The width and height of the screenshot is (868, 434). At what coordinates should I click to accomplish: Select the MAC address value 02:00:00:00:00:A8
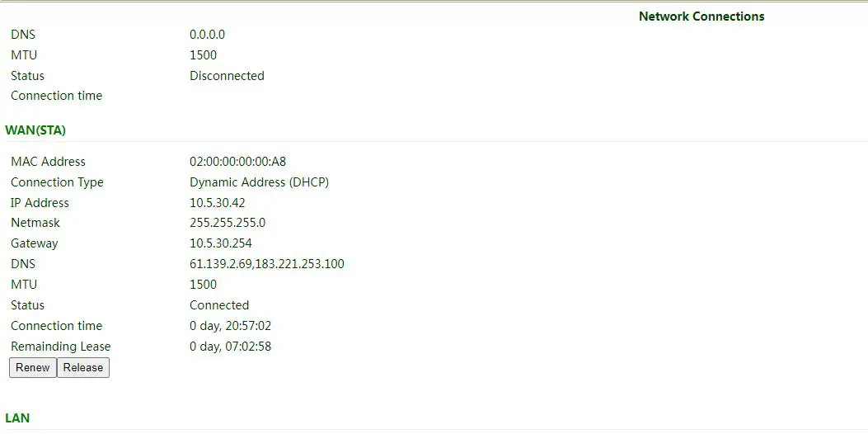click(x=237, y=162)
